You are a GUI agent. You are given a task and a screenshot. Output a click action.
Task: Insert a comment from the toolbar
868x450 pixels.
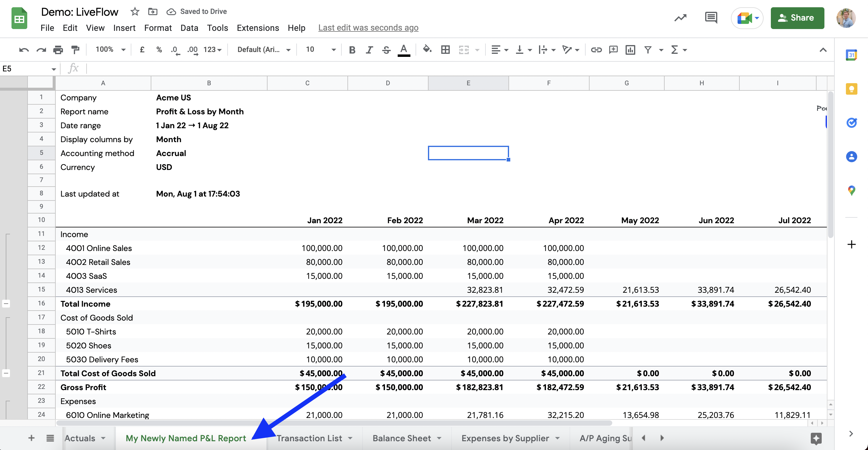[613, 50]
